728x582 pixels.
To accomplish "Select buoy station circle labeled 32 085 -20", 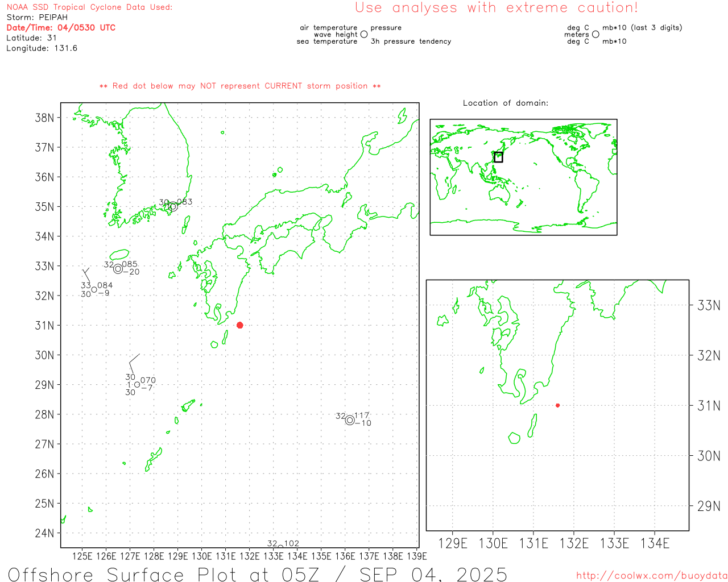I will coord(118,269).
